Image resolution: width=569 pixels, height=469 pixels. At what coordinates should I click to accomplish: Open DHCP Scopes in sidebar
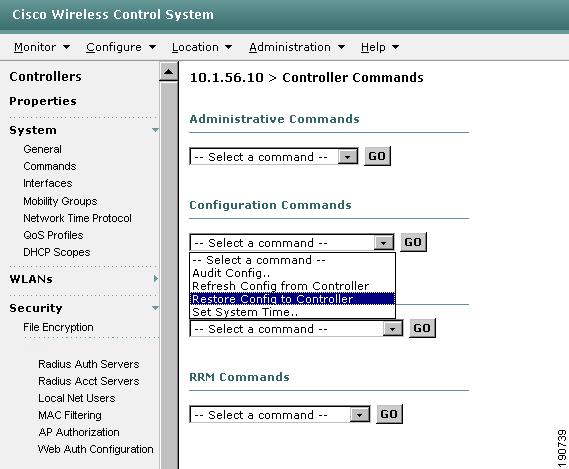(x=57, y=252)
